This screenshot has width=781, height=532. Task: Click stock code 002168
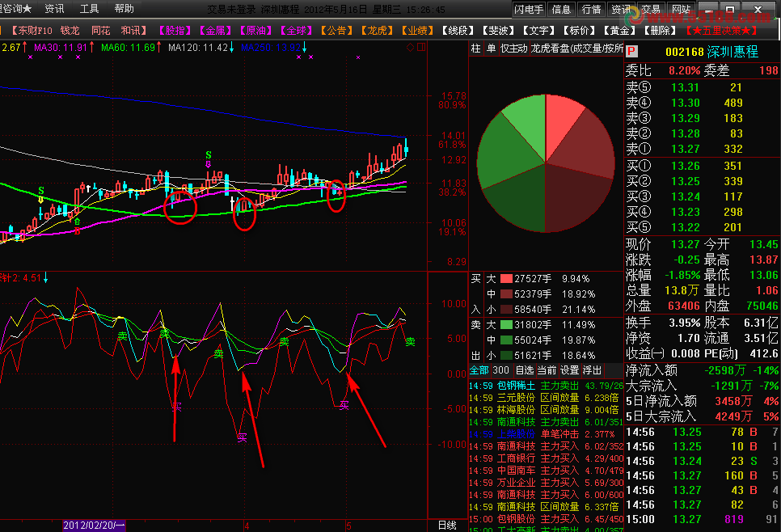pyautogui.click(x=684, y=52)
